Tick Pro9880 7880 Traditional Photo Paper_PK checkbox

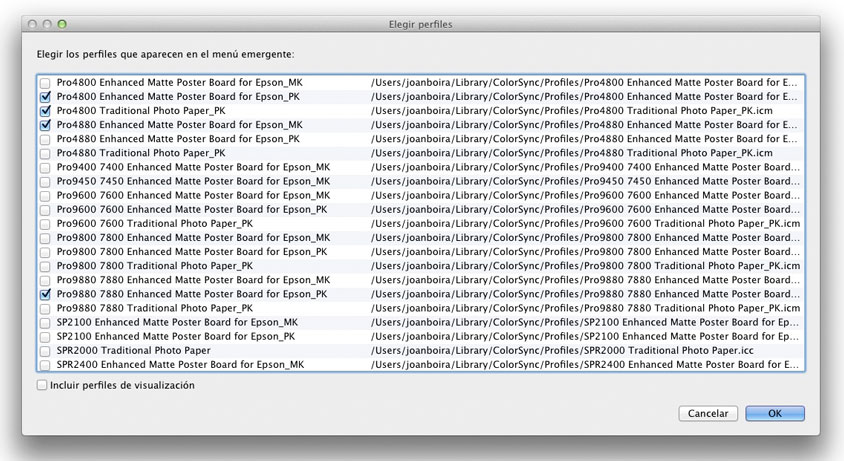click(45, 309)
